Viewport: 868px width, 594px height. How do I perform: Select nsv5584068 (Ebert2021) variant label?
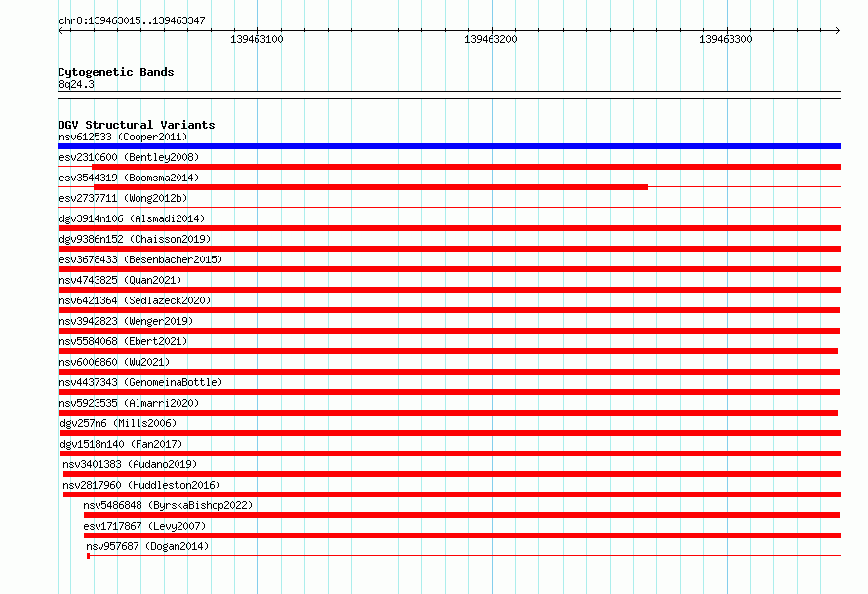tap(123, 341)
